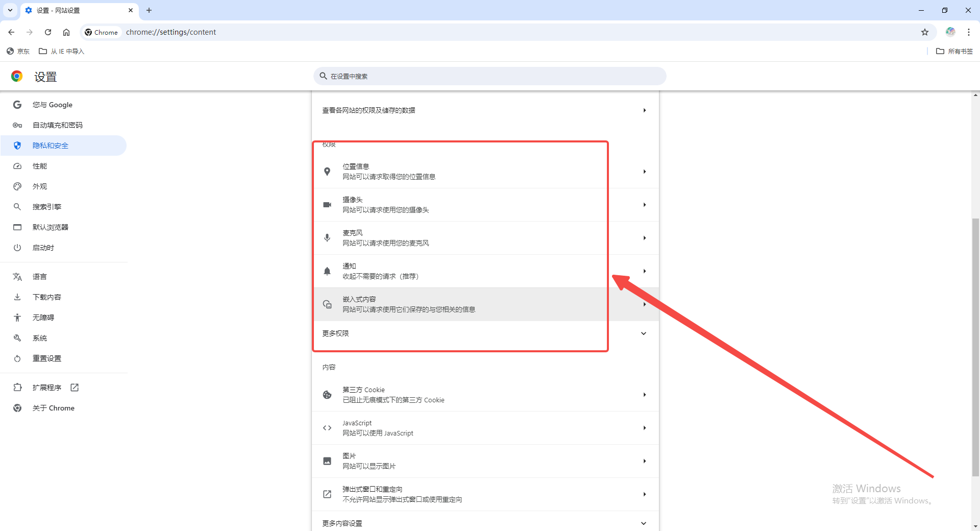Click the 已阻止无痕模式下的第三方 Cookie text
Image resolution: width=980 pixels, height=531 pixels.
(x=394, y=400)
